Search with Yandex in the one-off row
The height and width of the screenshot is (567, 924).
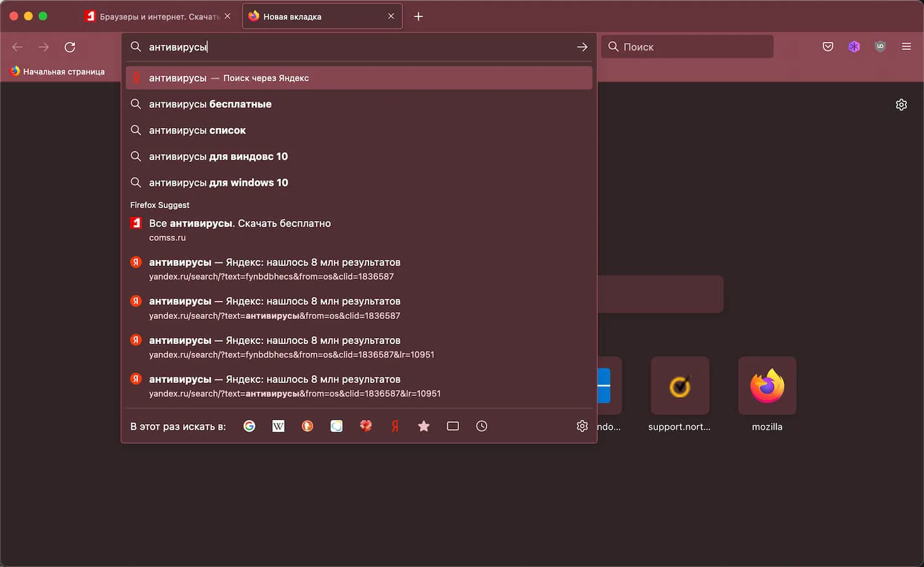coord(395,426)
